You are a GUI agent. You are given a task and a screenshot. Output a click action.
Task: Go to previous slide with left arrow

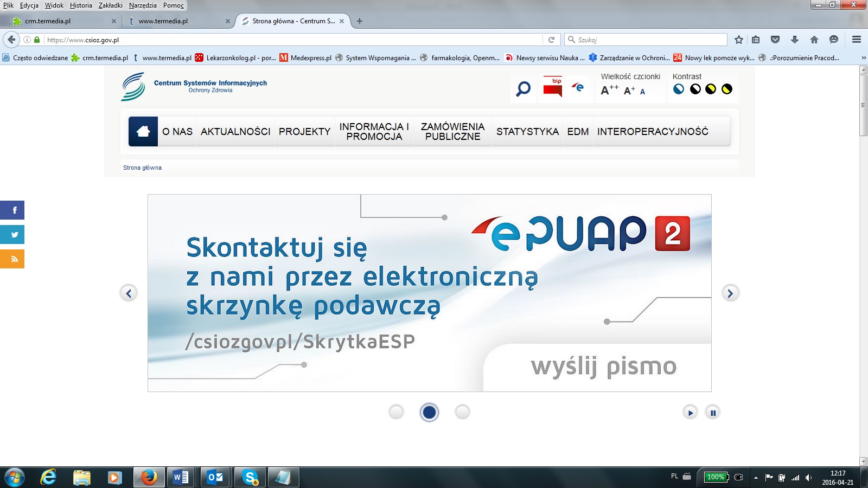(x=129, y=293)
